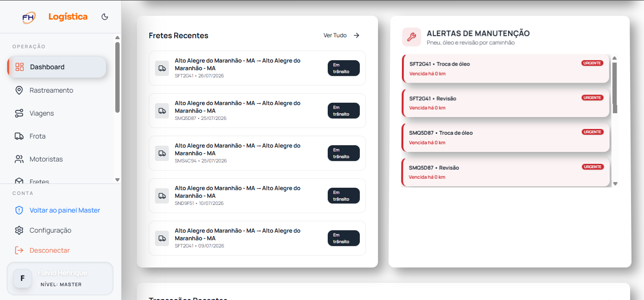Click freight text SFT2G41 • 26/07/2026
This screenshot has width=644, height=300.
200,76
